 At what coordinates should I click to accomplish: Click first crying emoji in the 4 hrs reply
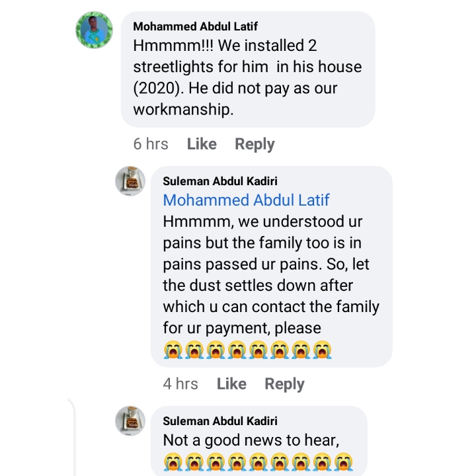[172, 349]
